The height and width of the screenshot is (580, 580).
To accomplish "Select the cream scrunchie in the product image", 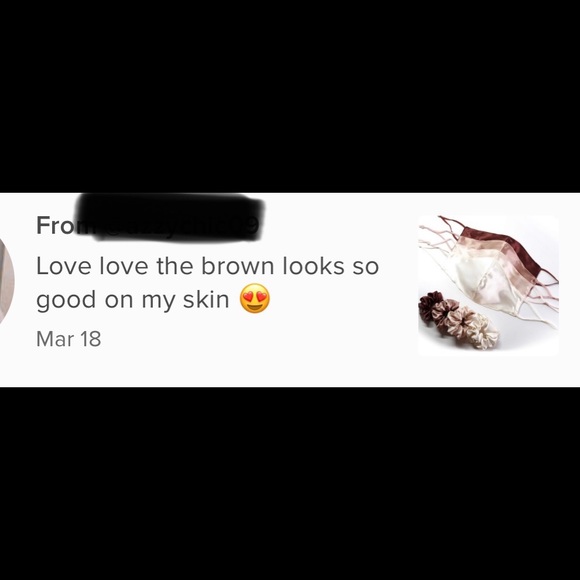I will (483, 331).
